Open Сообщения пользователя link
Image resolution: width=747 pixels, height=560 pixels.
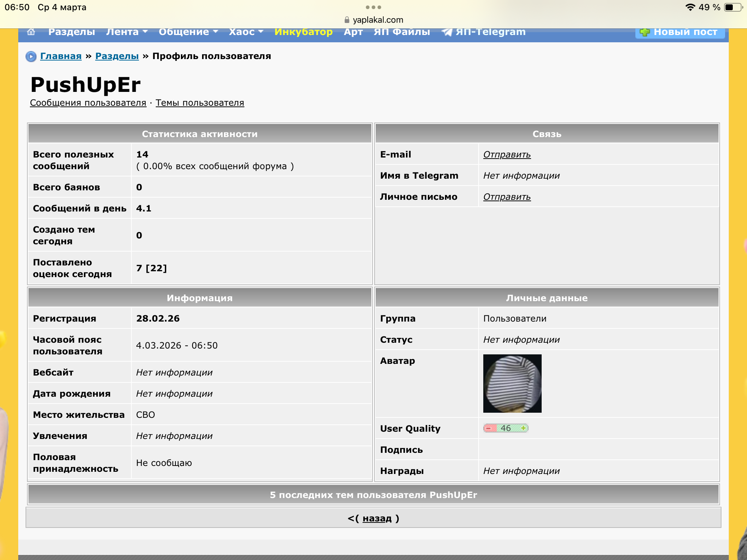click(x=88, y=103)
